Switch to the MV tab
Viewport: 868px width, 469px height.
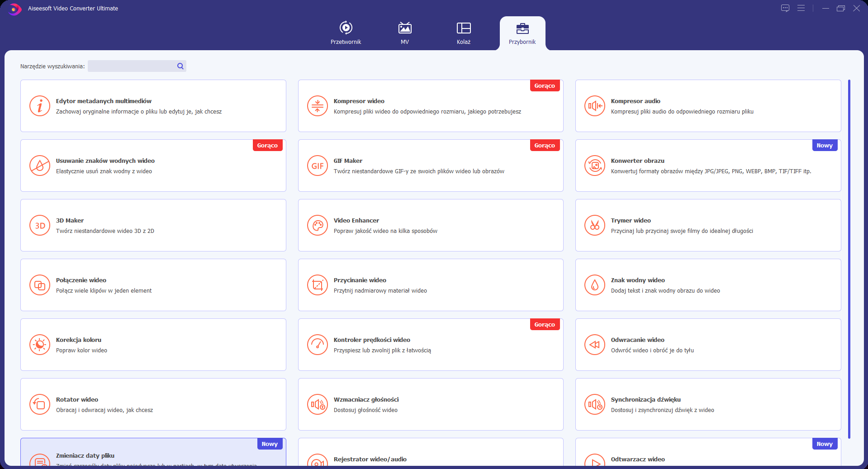405,33
